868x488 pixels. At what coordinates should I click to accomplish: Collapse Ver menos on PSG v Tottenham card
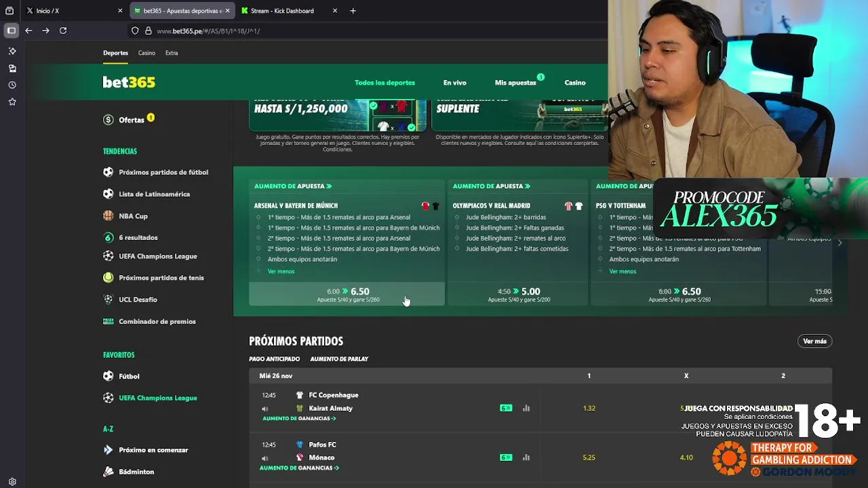pos(623,271)
